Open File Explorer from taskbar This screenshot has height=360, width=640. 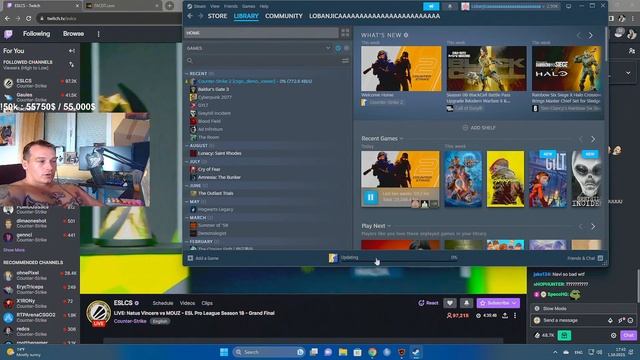(343, 352)
